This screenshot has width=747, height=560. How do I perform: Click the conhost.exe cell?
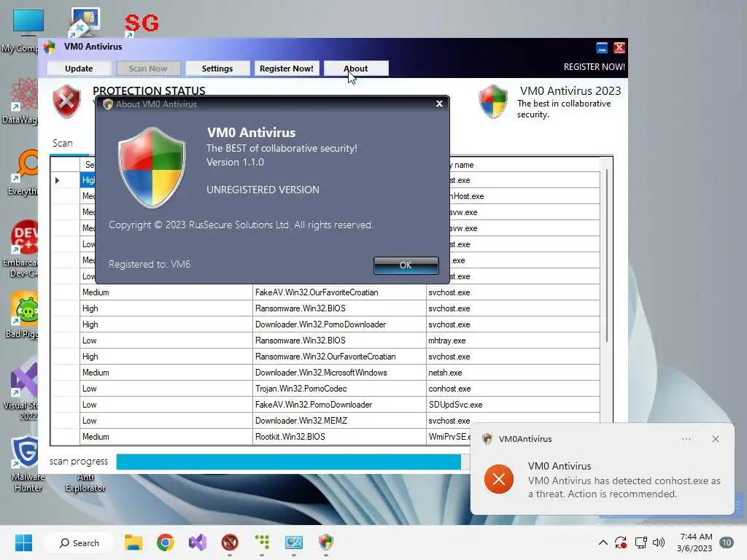coord(513,389)
